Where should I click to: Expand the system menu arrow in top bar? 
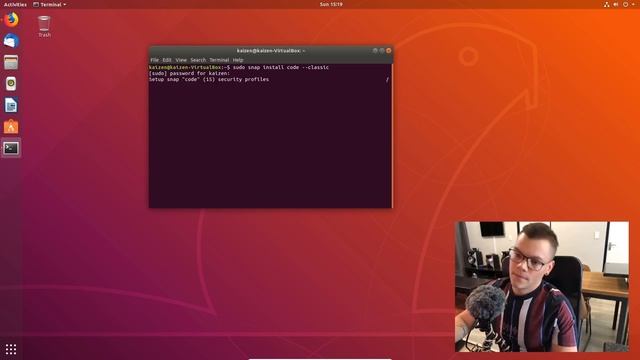click(x=633, y=4)
